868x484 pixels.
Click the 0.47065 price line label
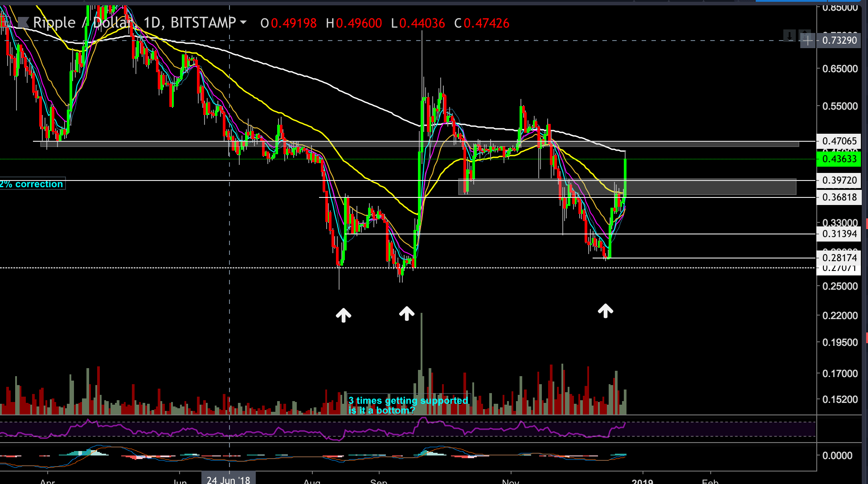(x=839, y=141)
